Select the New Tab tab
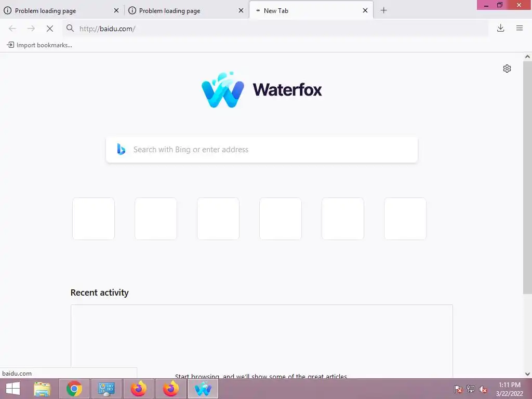The image size is (532, 399). coord(311,10)
